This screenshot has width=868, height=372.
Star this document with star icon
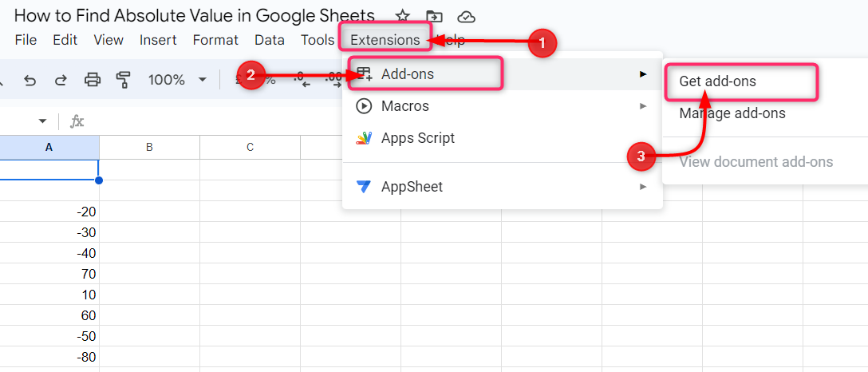(x=403, y=16)
